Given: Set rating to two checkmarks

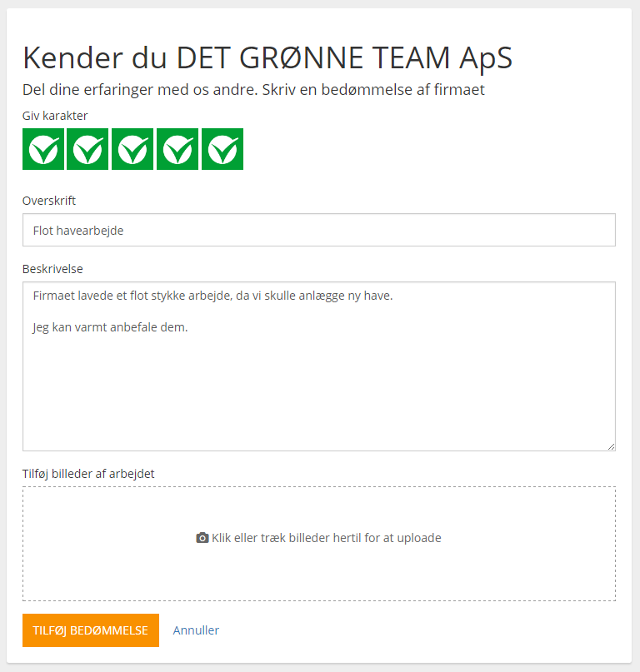Looking at the screenshot, I should click(x=87, y=149).
